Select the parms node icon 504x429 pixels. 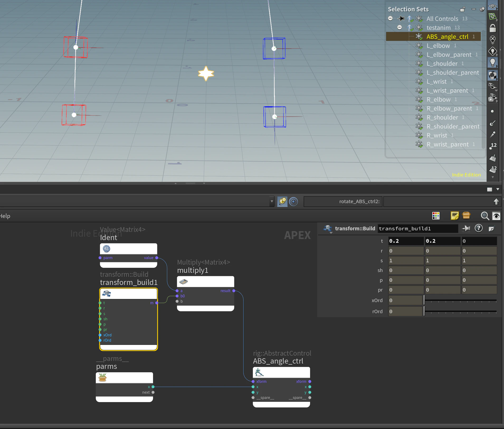click(x=102, y=378)
